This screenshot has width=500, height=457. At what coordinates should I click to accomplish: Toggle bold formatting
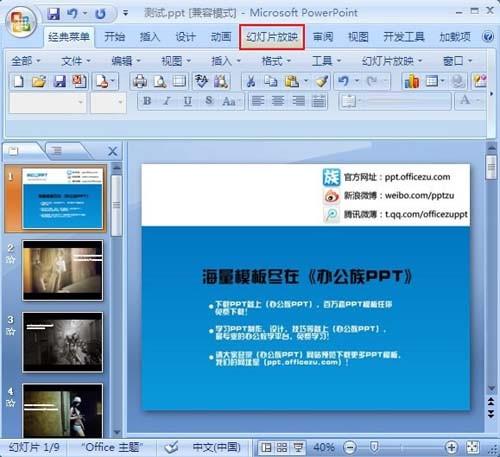pos(147,101)
